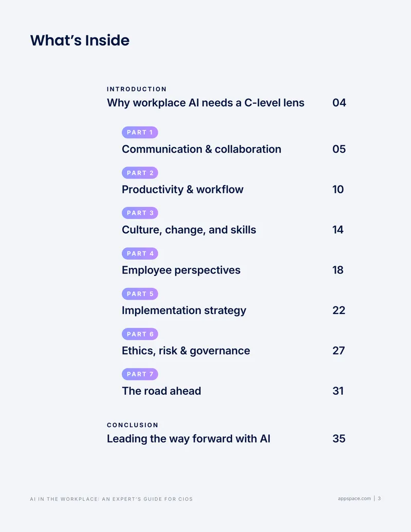411x532 pixels.
Task: Click the PART 2 purple badge
Action: [x=140, y=173]
